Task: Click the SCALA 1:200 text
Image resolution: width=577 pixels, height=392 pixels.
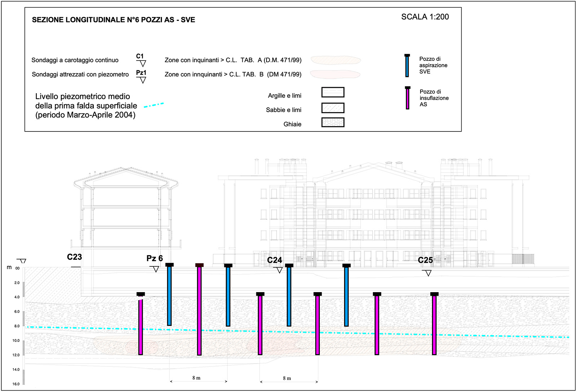Action: coord(425,17)
